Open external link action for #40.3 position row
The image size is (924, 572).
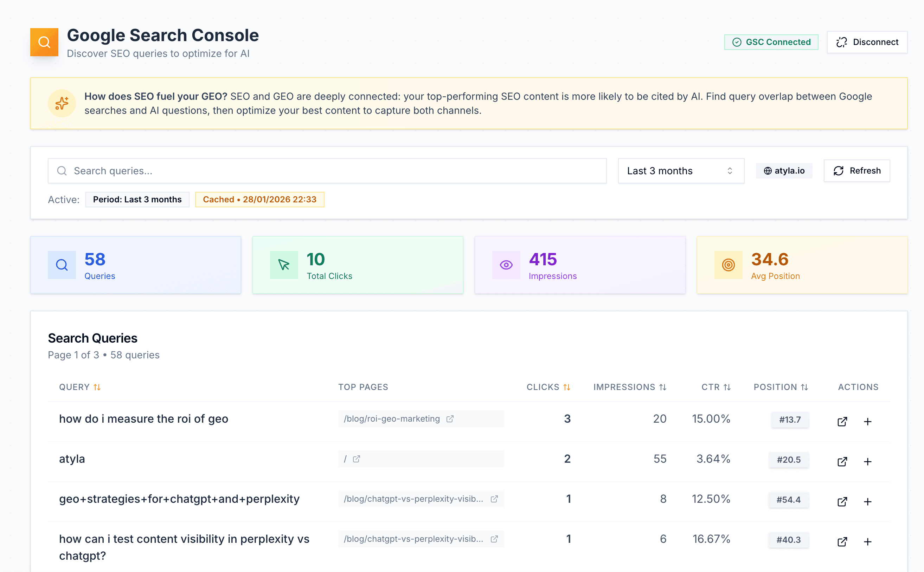(x=842, y=542)
